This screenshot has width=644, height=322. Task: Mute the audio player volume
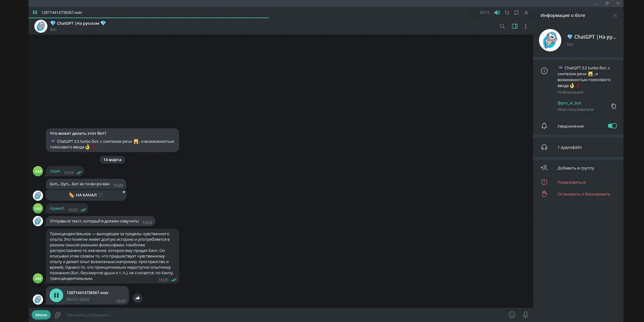(497, 12)
